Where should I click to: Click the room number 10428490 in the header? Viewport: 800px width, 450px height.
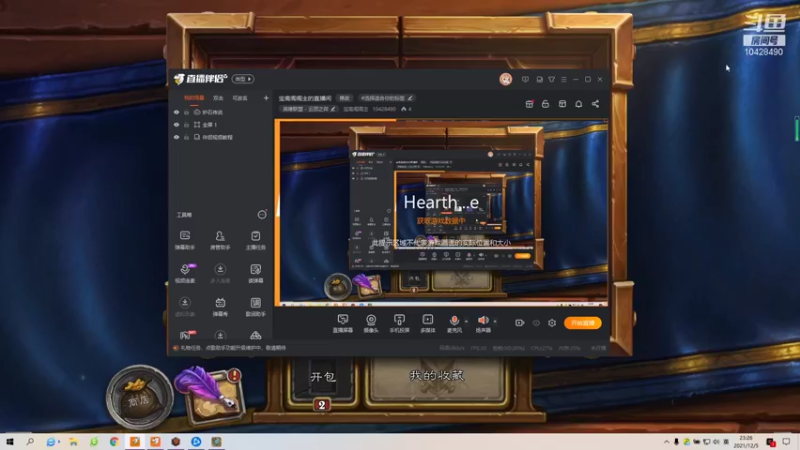(384, 109)
